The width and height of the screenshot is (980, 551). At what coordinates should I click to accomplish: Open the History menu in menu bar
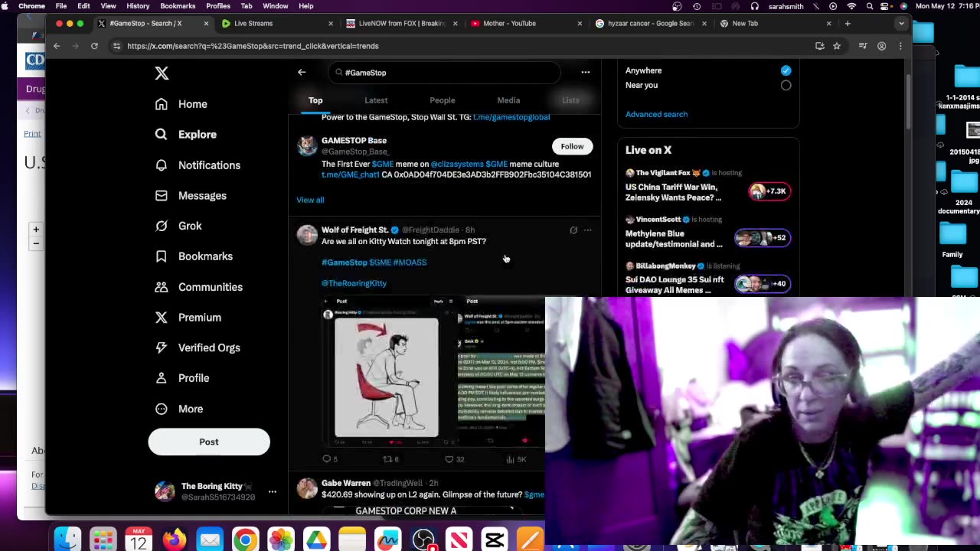point(138,6)
